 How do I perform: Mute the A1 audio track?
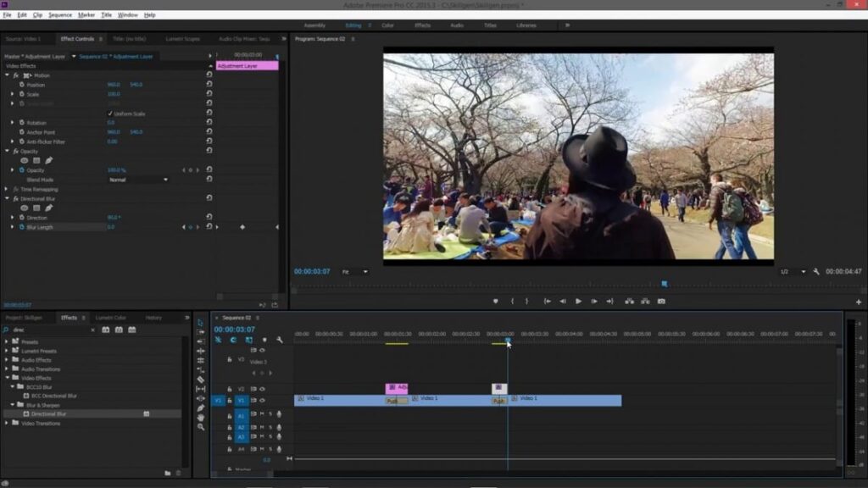262,413
